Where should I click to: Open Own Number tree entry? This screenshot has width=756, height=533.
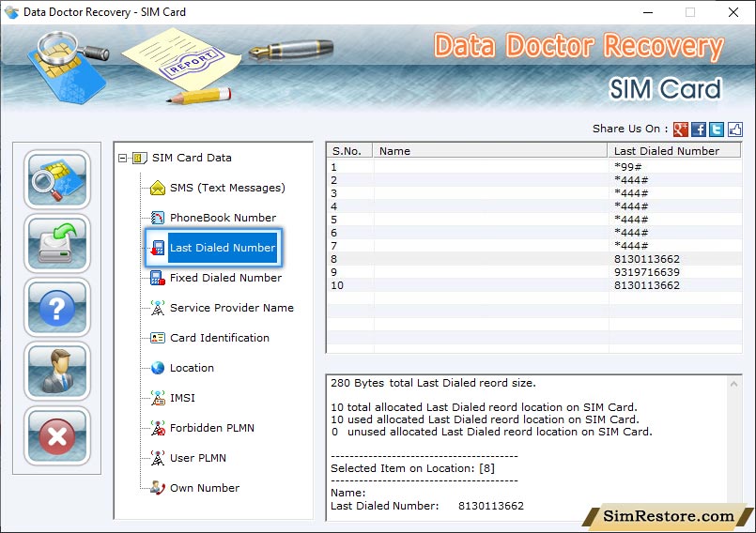(x=205, y=488)
